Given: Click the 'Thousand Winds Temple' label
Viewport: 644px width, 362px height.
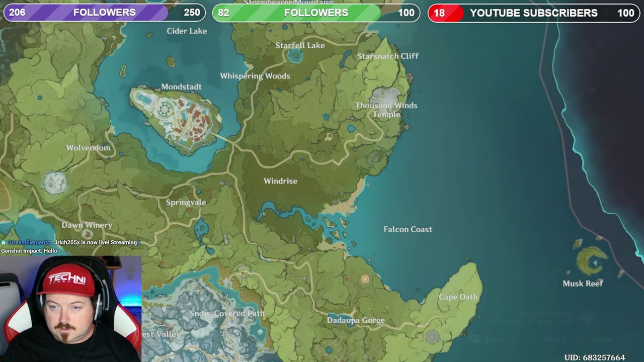Looking at the screenshot, I should 386,110.
